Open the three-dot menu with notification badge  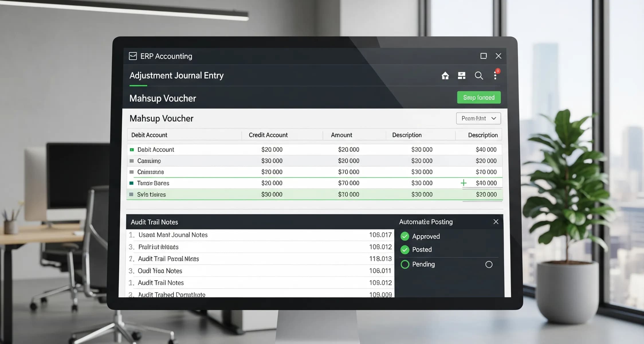[495, 76]
